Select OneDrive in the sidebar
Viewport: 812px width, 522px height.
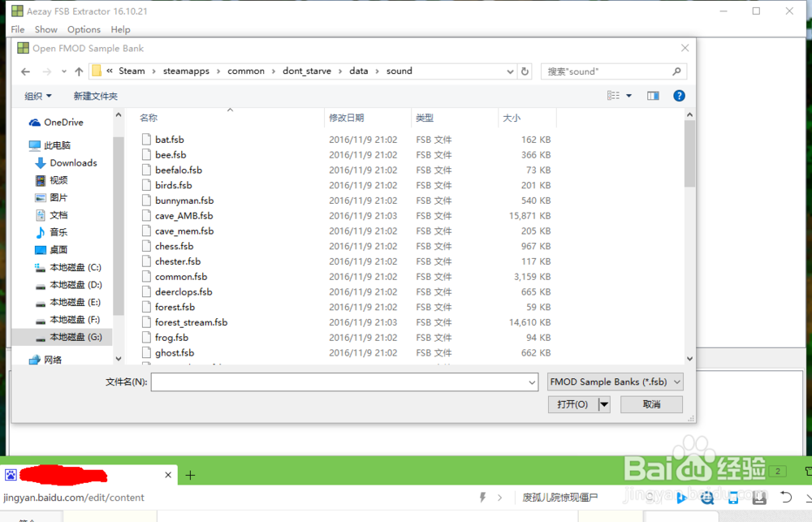pyautogui.click(x=56, y=123)
